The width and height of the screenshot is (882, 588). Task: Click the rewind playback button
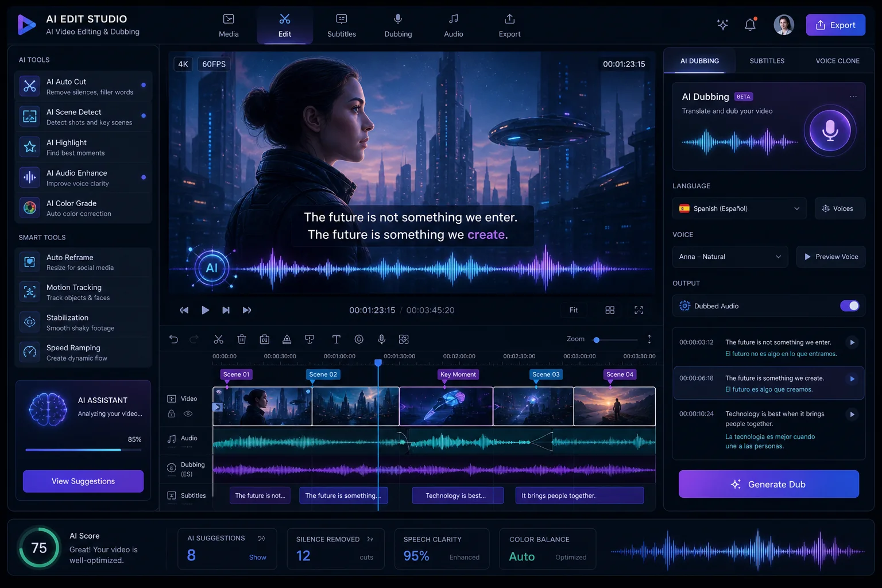pos(184,310)
